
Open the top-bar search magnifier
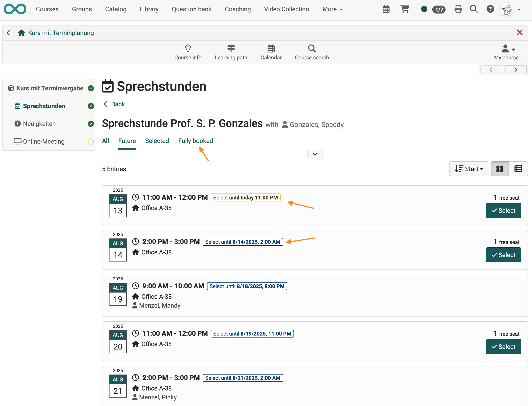[473, 9]
